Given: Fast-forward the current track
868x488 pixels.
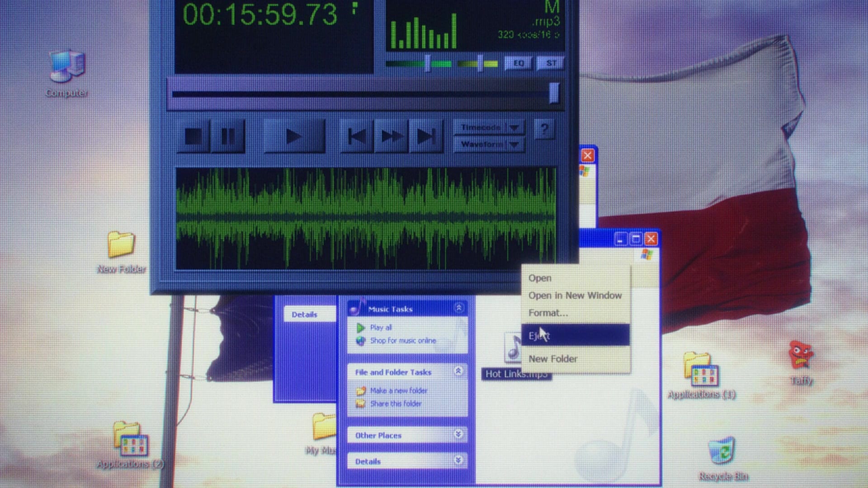Looking at the screenshot, I should coord(392,136).
